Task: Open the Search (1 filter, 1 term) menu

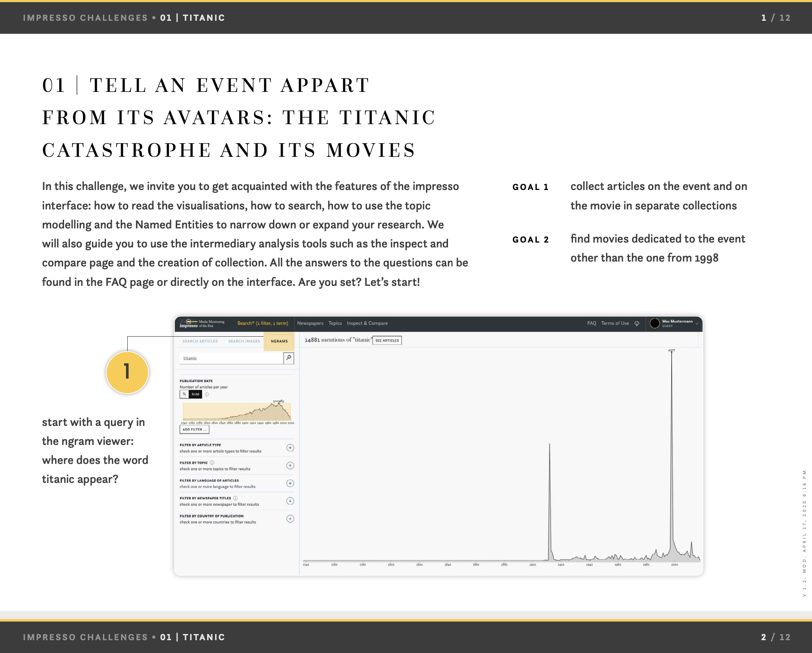Action: 262,323
